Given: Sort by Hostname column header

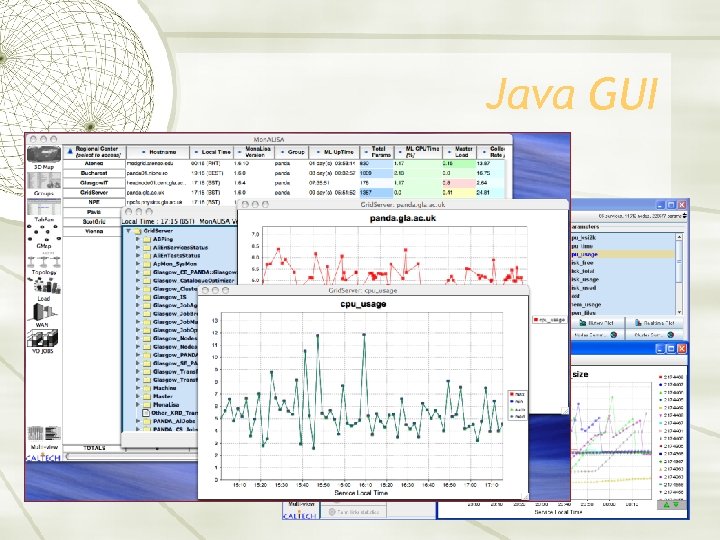Looking at the screenshot, I should point(158,152).
